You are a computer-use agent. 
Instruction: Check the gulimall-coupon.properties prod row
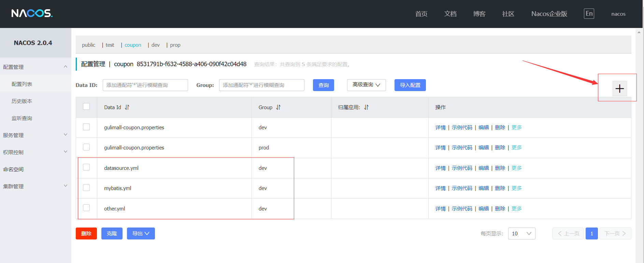(86, 147)
